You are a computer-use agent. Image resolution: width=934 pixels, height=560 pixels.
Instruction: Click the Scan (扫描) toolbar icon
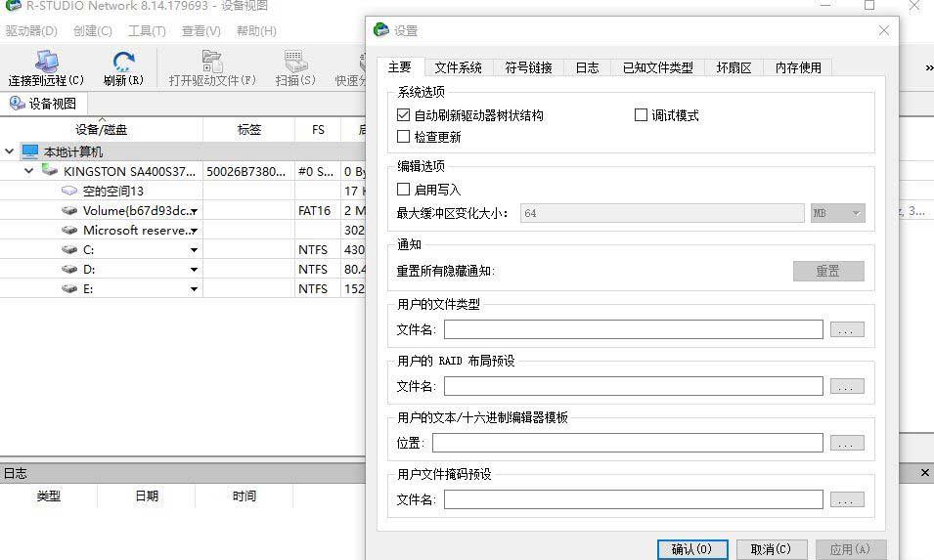(295, 62)
